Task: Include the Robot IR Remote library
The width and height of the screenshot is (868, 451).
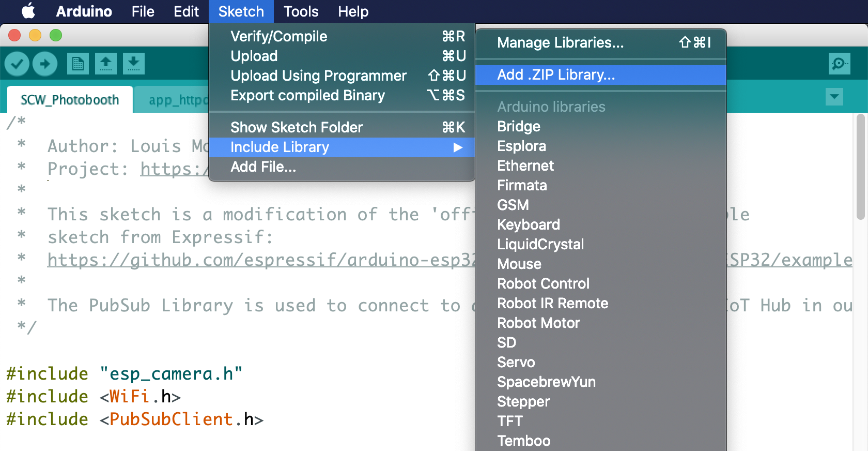Action: point(601,303)
